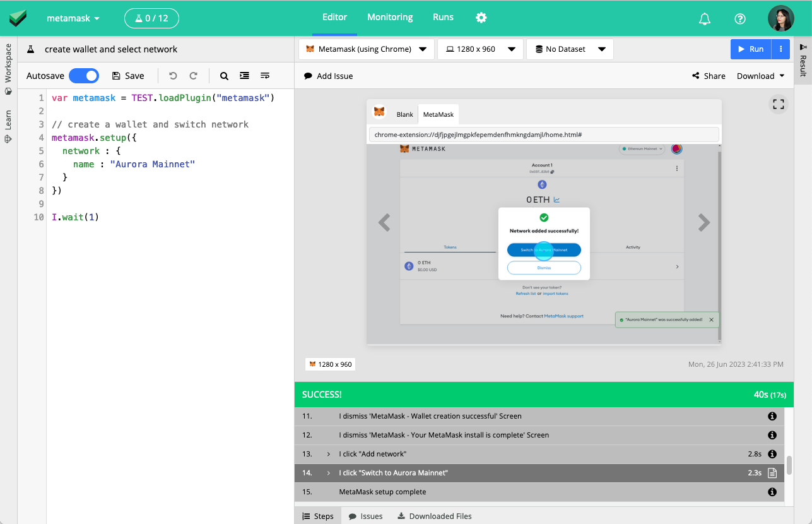The height and width of the screenshot is (524, 812).
Task: Click the 0 / 12 test quota pill
Action: pyautogui.click(x=151, y=18)
